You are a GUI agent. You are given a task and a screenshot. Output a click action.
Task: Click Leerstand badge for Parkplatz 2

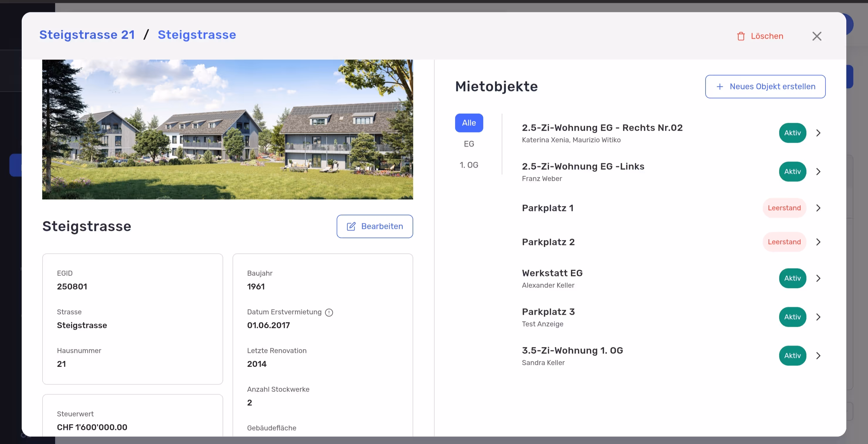coord(784,242)
